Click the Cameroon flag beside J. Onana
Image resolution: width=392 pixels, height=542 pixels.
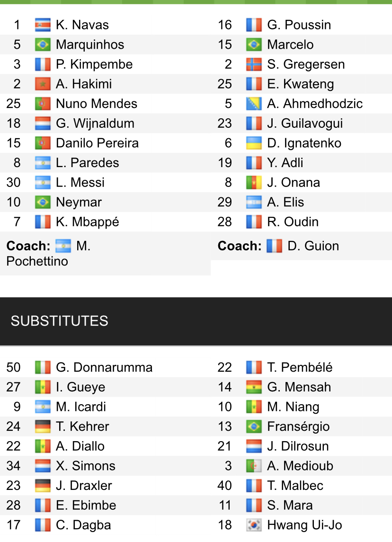[254, 183]
